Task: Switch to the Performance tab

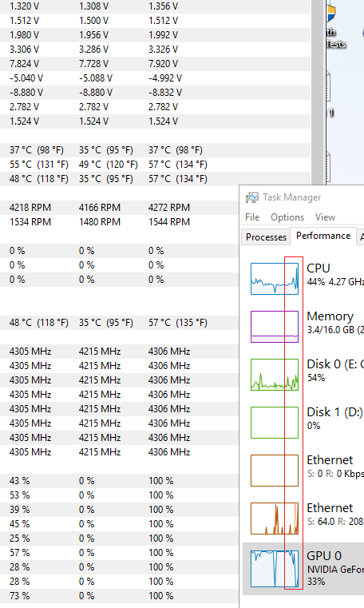Action: 323,236
